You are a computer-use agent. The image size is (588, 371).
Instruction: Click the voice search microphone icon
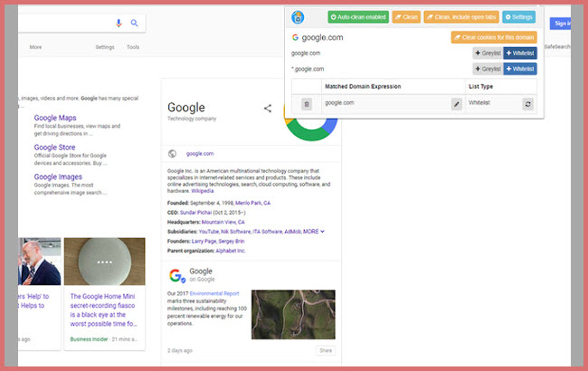click(119, 24)
